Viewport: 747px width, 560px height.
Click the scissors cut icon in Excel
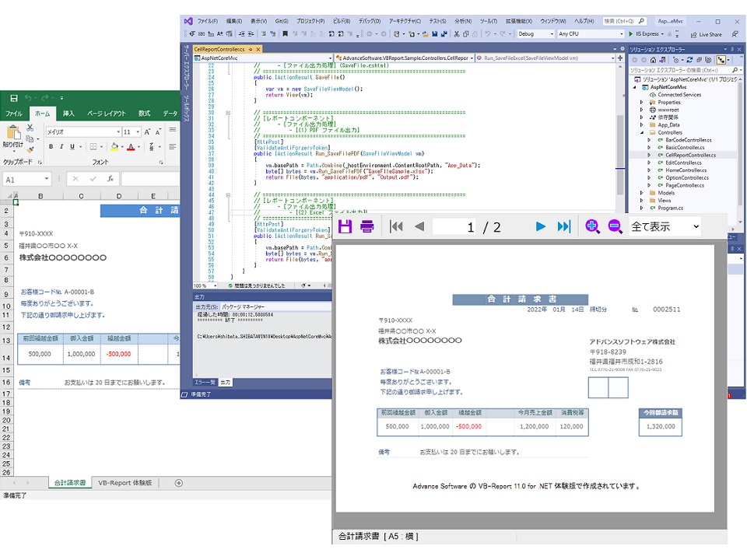[x=30, y=128]
